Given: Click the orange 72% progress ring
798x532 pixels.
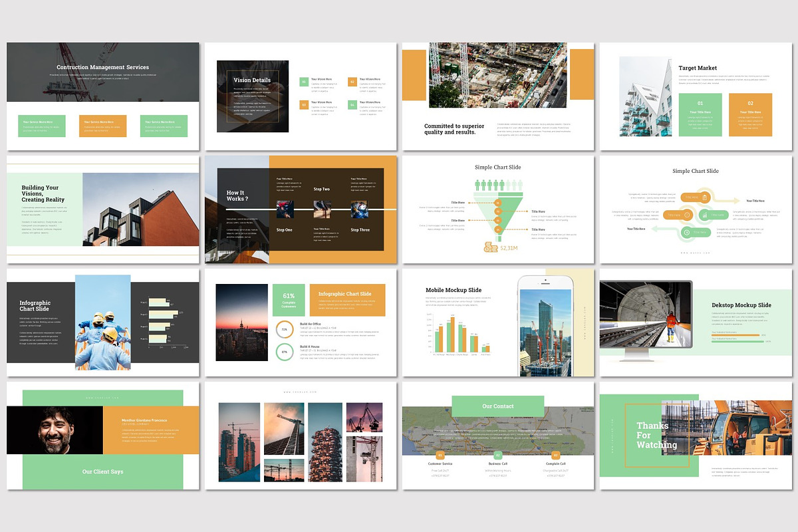Looking at the screenshot, I should pos(285,329).
